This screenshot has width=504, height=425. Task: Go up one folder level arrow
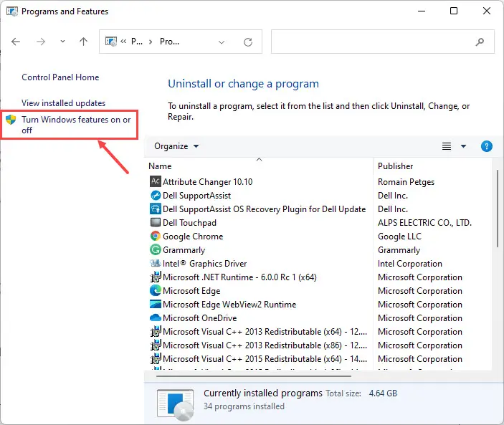pyautogui.click(x=84, y=42)
